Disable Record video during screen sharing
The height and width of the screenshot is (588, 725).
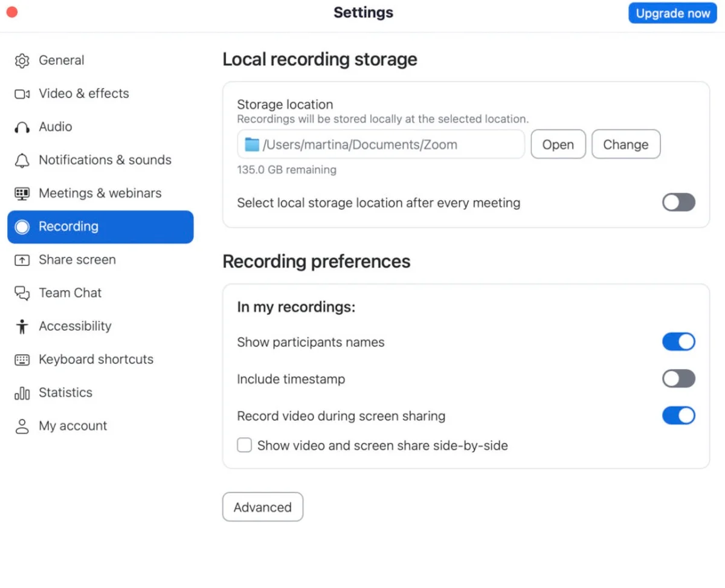[x=678, y=416]
